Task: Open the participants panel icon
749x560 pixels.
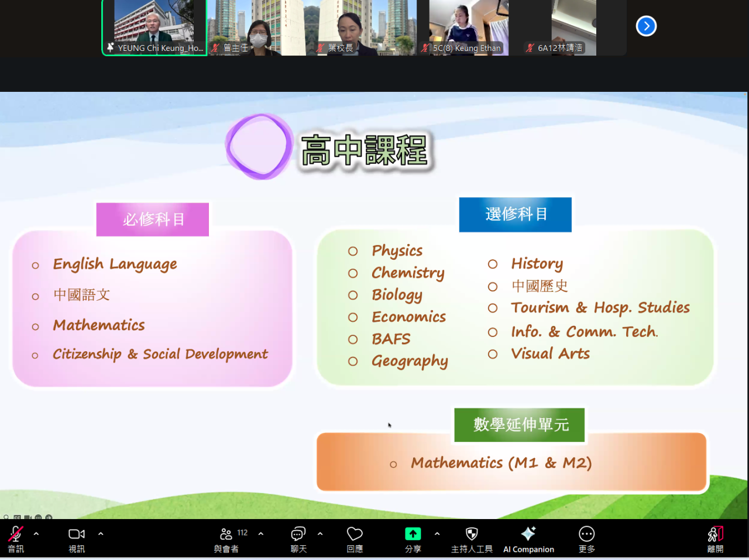Action: tap(226, 534)
